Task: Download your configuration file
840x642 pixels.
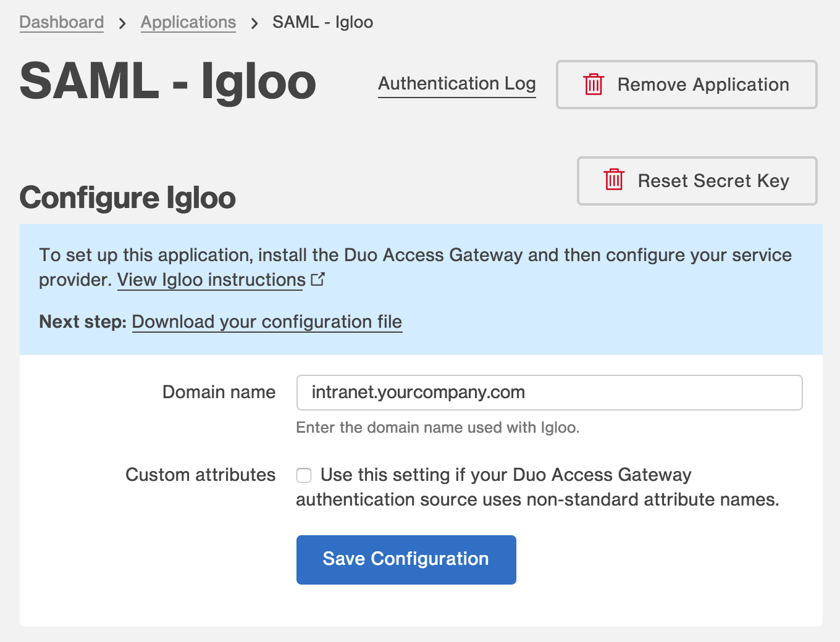Action: (x=267, y=322)
